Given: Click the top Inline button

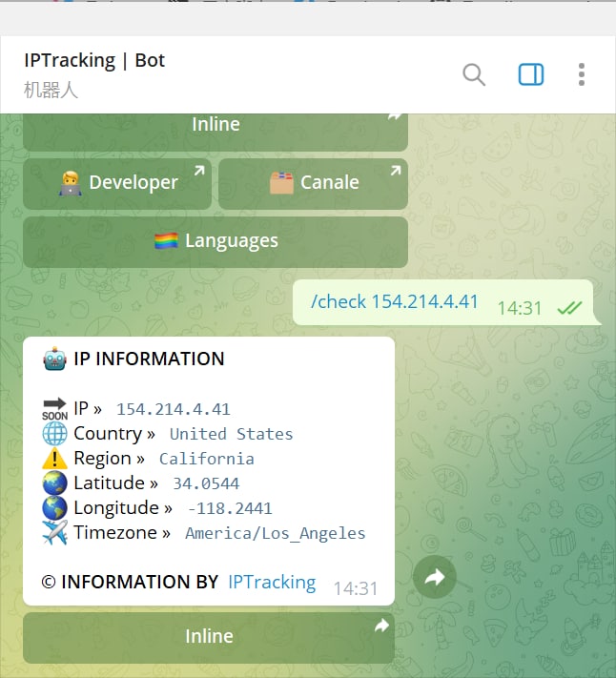Looking at the screenshot, I should 216,132.
